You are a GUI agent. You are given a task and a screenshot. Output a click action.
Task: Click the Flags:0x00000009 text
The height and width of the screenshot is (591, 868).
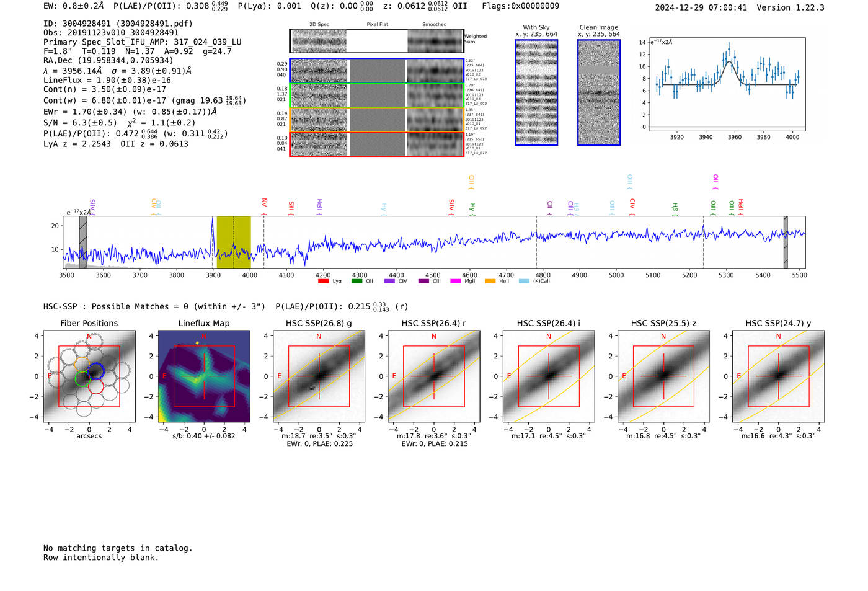pos(520,6)
